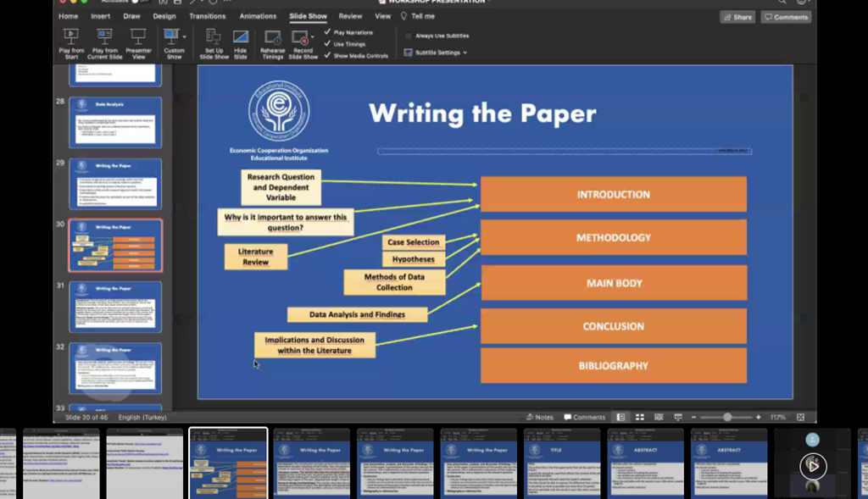The image size is (868, 499).
Task: Open Comments pane from status bar
Action: (x=585, y=417)
